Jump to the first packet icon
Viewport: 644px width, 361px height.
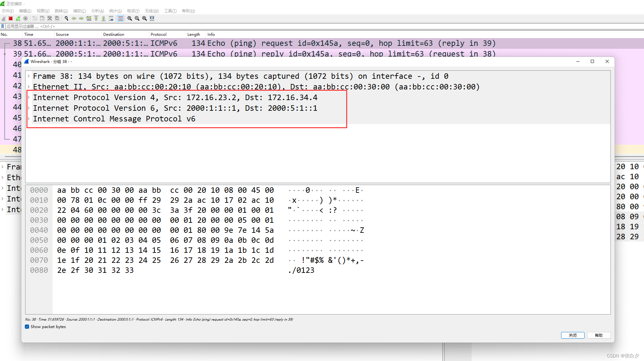(96, 18)
